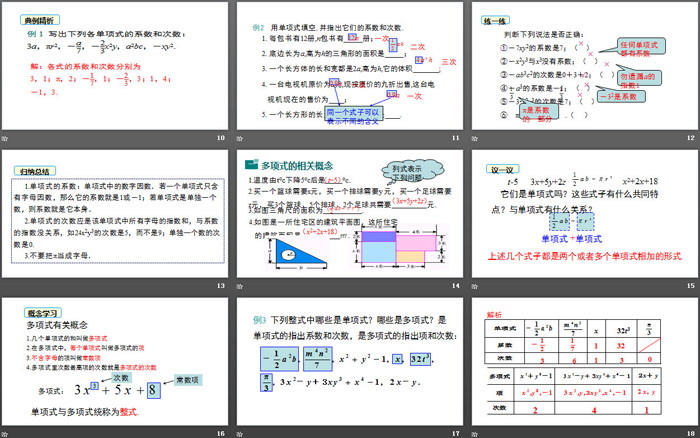Select slide 13 thumbnail titled 归纳总结
The image size is (700, 438).
click(x=115, y=214)
